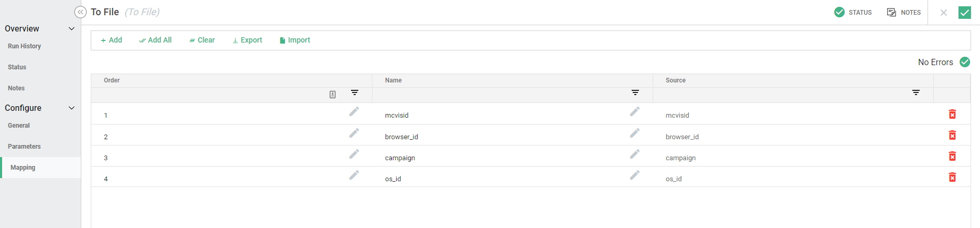Import a mapping file

click(295, 40)
